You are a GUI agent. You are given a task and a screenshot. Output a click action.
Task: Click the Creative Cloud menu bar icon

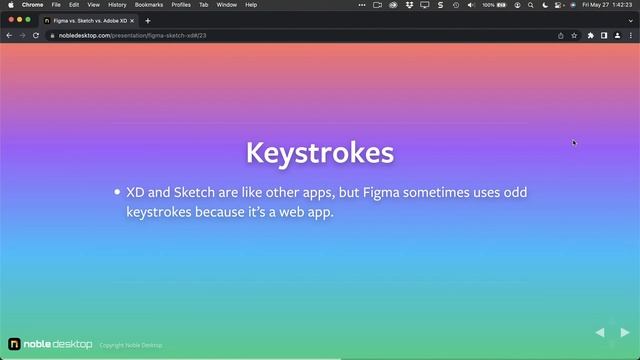(393, 5)
